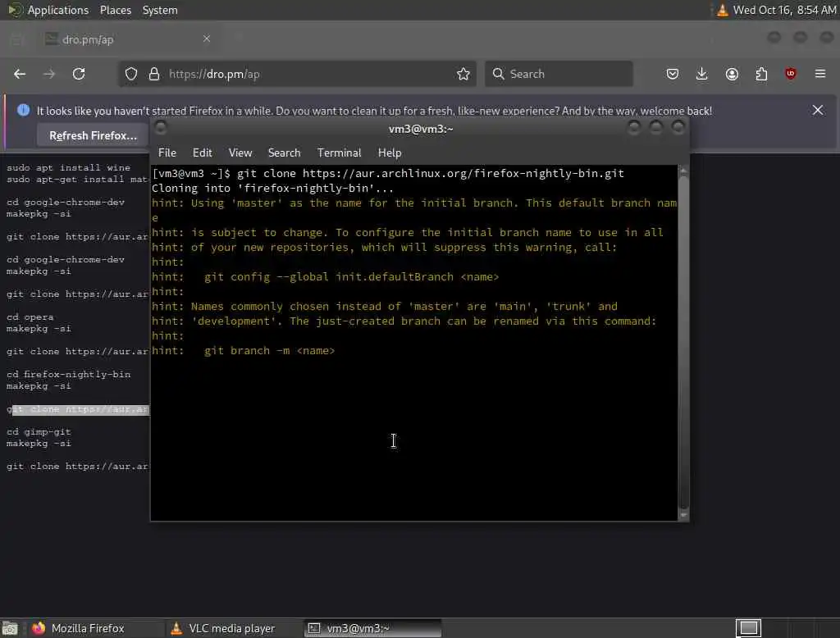Screen dimensions: 840x638
Task: Click 'Cloning into firefox-nightly-bin' terminal line
Action: pyautogui.click(x=272, y=188)
